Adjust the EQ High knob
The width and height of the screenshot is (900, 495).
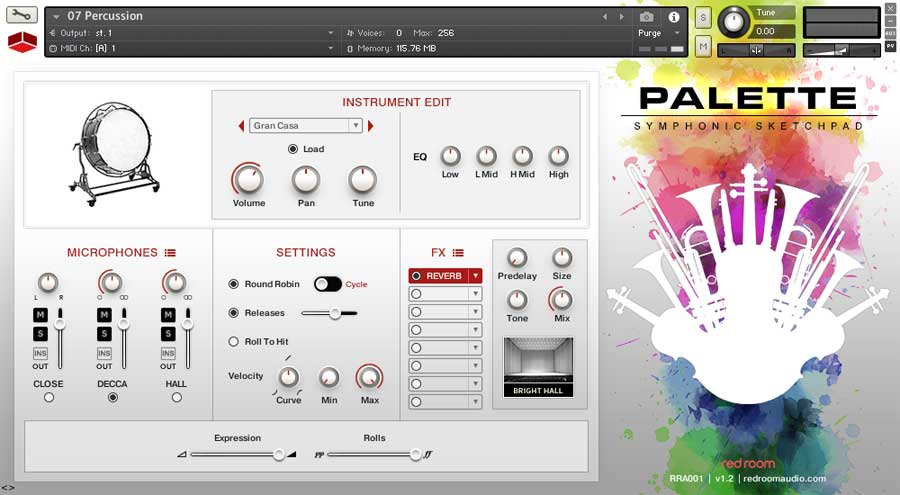pos(558,156)
